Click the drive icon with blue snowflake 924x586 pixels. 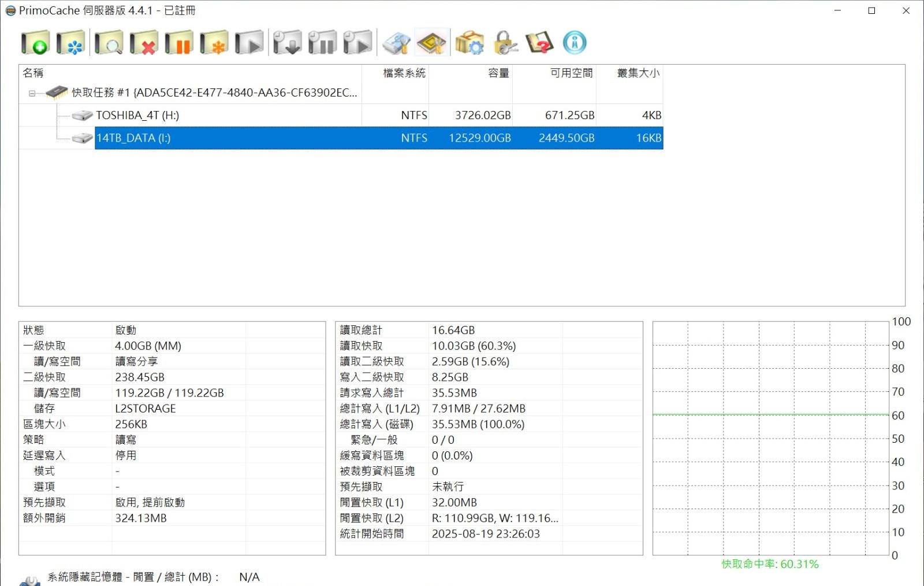click(70, 43)
